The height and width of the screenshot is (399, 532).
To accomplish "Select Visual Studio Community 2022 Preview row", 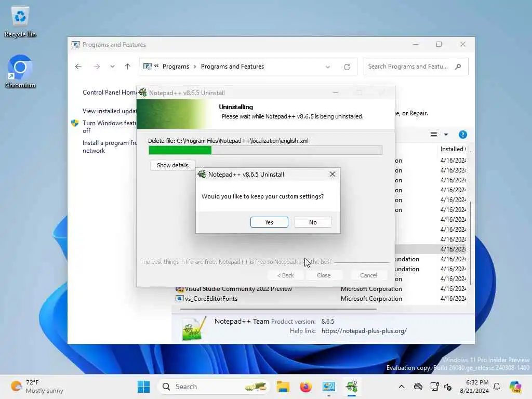I will point(321,289).
